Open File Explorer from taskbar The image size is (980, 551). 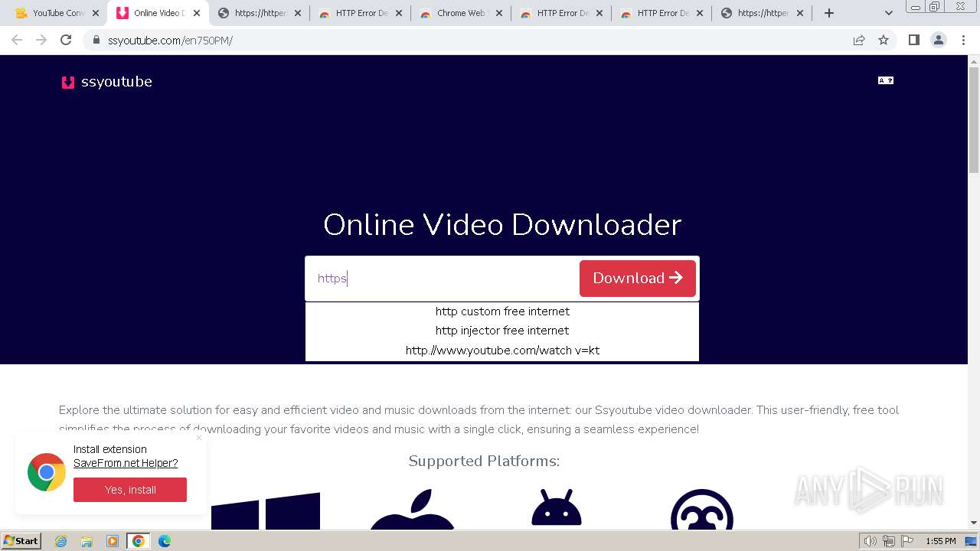87,541
